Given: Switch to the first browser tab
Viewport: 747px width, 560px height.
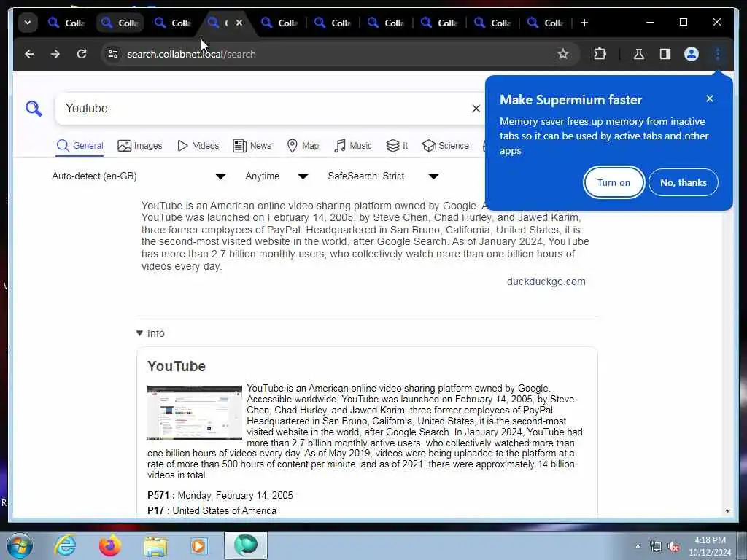Looking at the screenshot, I should point(66,23).
